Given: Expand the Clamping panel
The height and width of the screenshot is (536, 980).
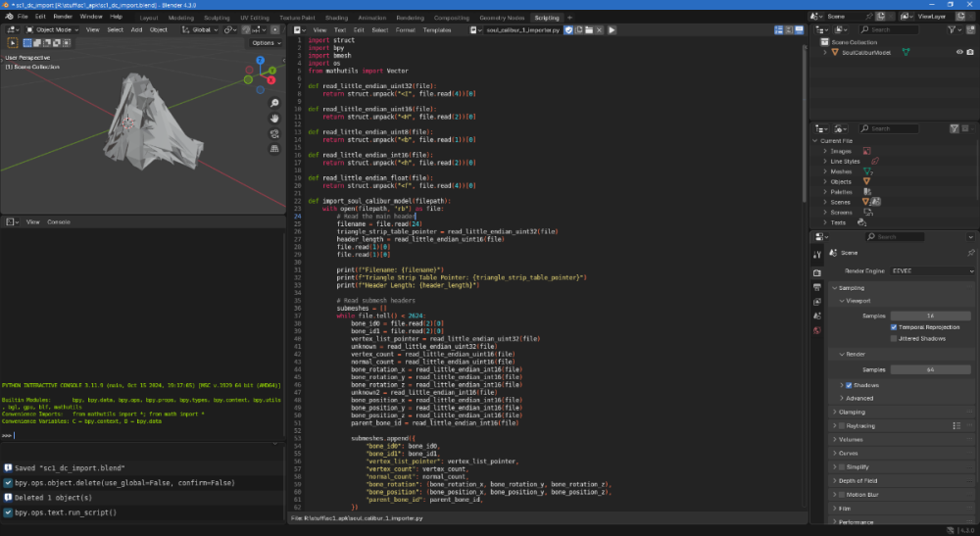Looking at the screenshot, I should tap(853, 412).
